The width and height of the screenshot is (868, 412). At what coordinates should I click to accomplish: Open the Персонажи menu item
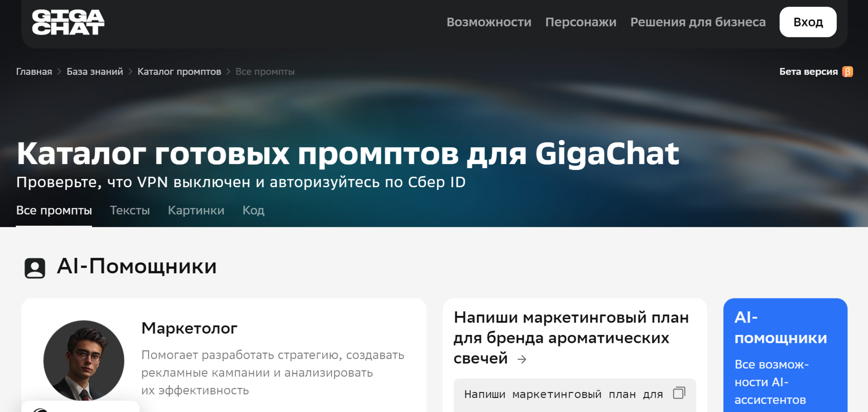[x=581, y=22]
